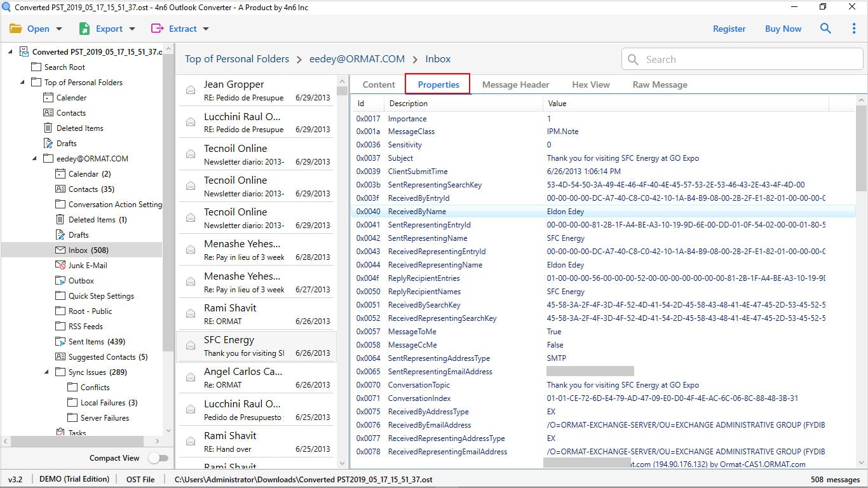Switch to the Hex View tab
The width and height of the screenshot is (868, 488).
590,85
